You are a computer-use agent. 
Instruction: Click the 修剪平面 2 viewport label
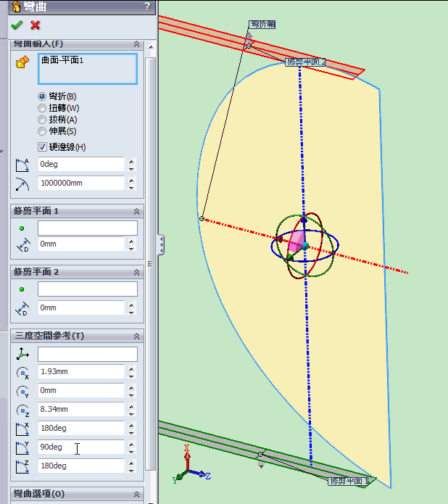click(305, 62)
